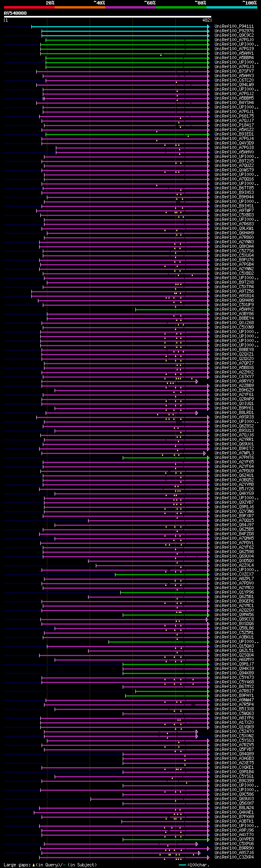Open UniRef100_B9H944 hit label
This screenshot has width=261, height=868.
coord(234,197)
